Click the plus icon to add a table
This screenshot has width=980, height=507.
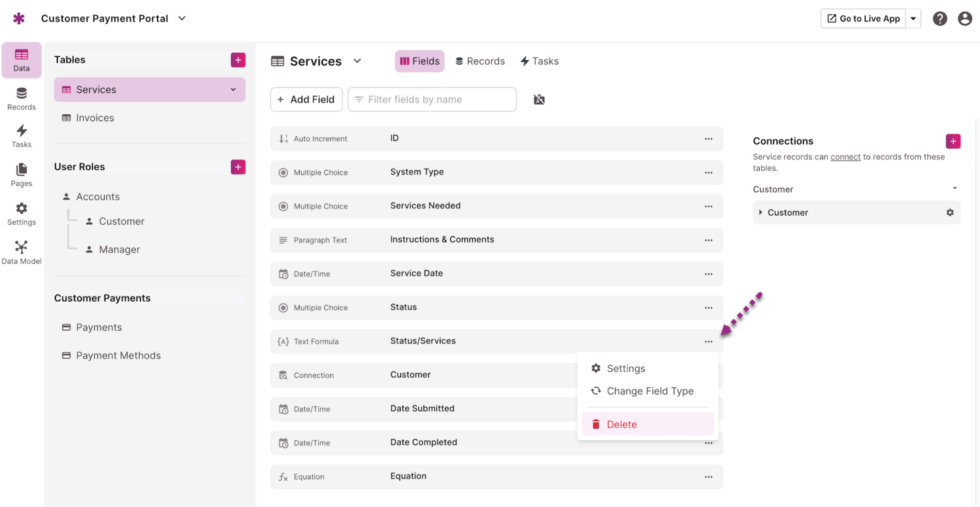(x=238, y=60)
